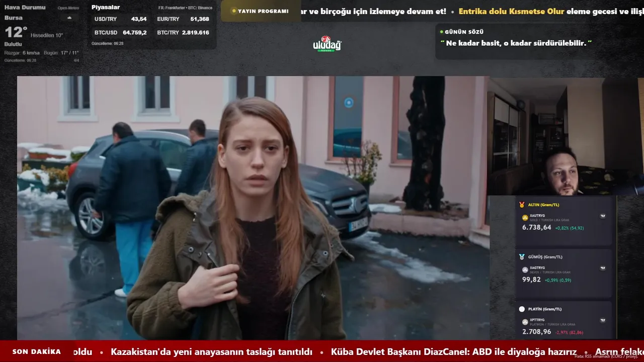
Task: Click the XAGTRYG silver symbol icon
Action: [525, 270]
